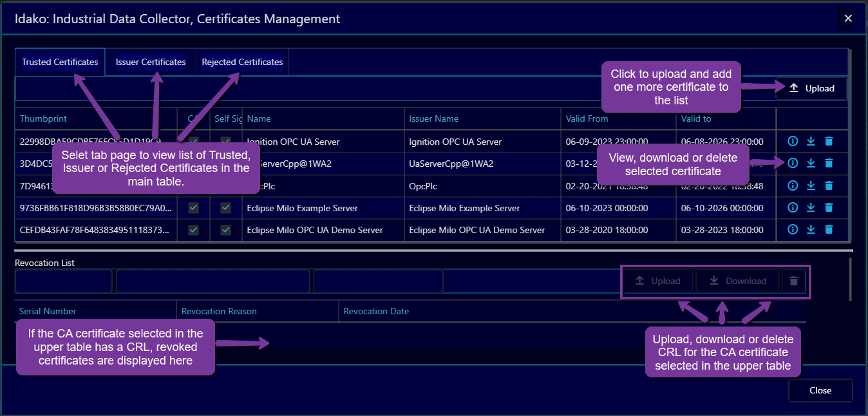This screenshot has width=868, height=416.
Task: Download the UaServerCpp@1WA2 certificate
Action: [x=811, y=164]
